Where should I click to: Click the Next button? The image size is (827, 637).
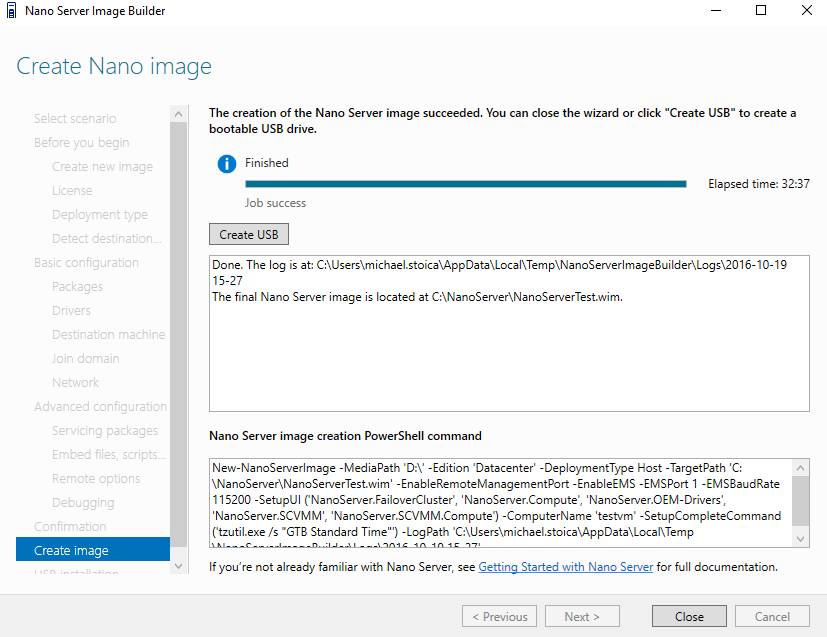[582, 616]
